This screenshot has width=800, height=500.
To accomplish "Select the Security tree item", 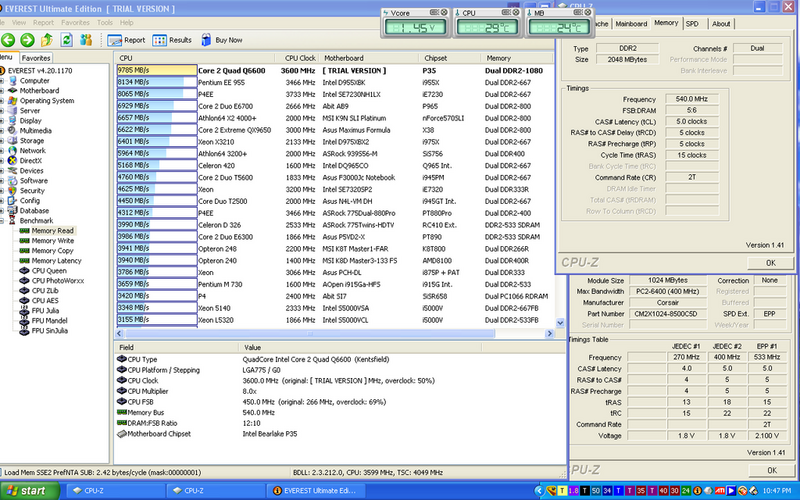I will pyautogui.click(x=32, y=190).
